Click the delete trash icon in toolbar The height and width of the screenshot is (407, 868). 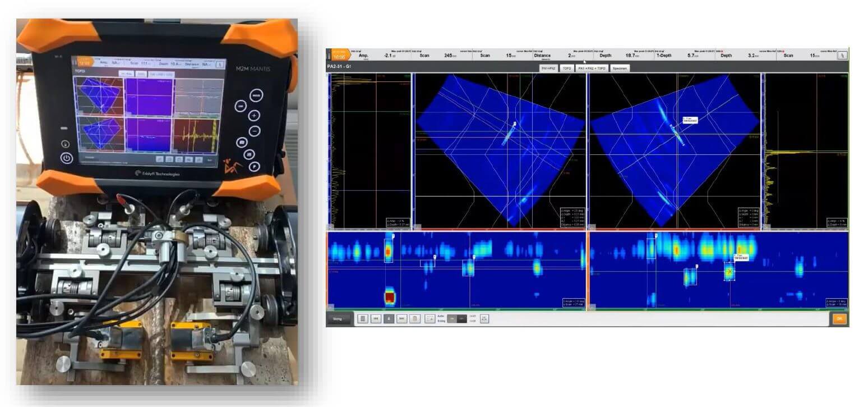pos(415,319)
